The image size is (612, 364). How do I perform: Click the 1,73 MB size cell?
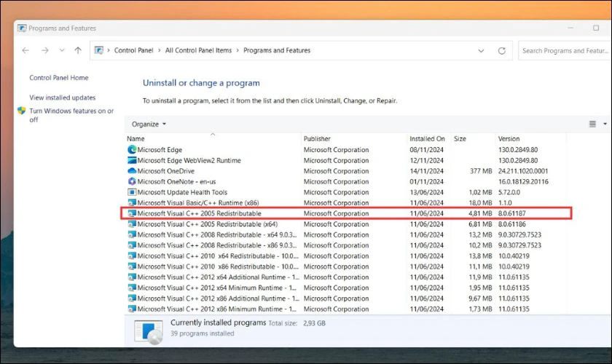click(480, 309)
